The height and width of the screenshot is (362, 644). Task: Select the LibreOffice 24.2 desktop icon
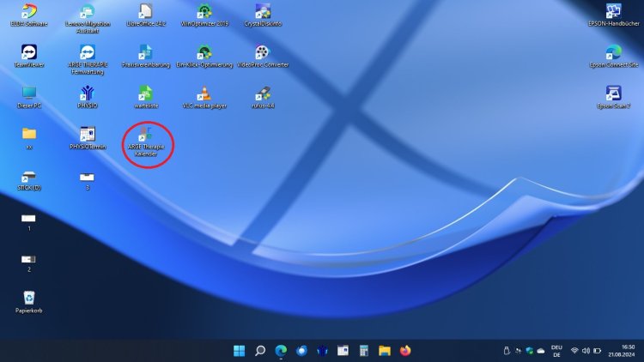pyautogui.click(x=146, y=15)
